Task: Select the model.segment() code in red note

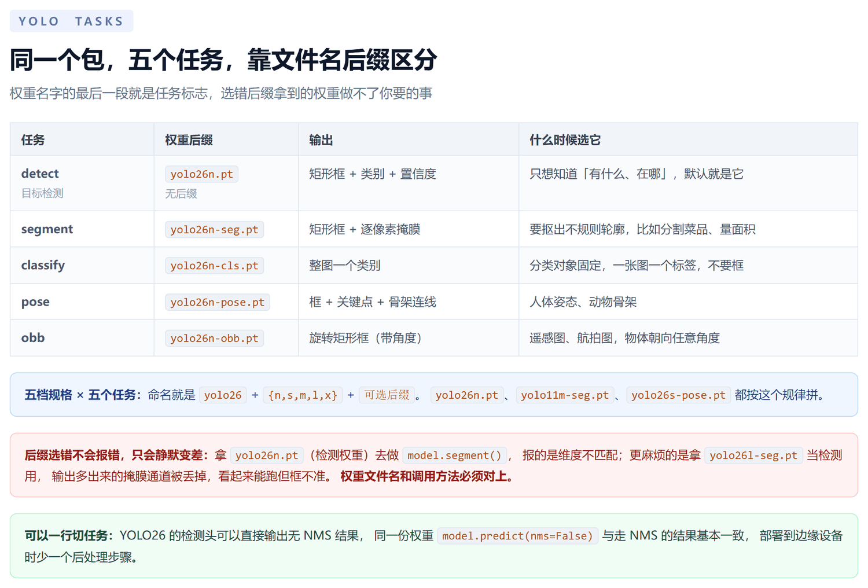Action: click(x=454, y=455)
